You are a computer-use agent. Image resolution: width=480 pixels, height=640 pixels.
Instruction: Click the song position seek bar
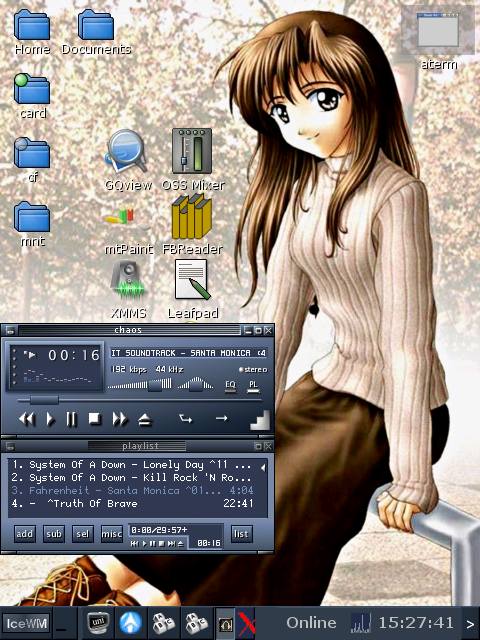tap(139, 400)
